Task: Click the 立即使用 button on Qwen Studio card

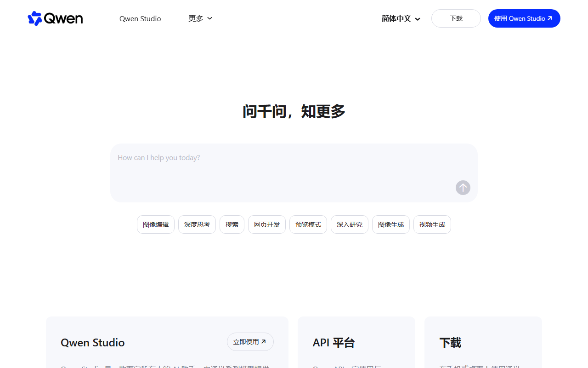Action: pos(250,342)
